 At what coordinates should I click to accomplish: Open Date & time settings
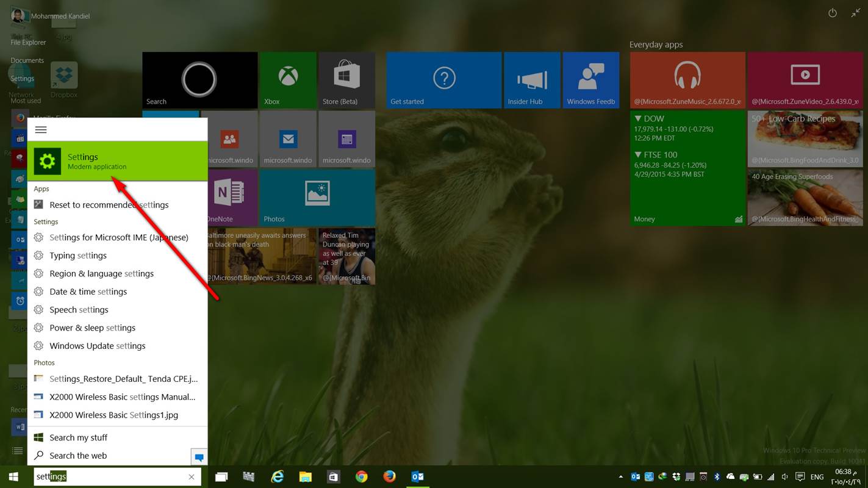(117, 292)
